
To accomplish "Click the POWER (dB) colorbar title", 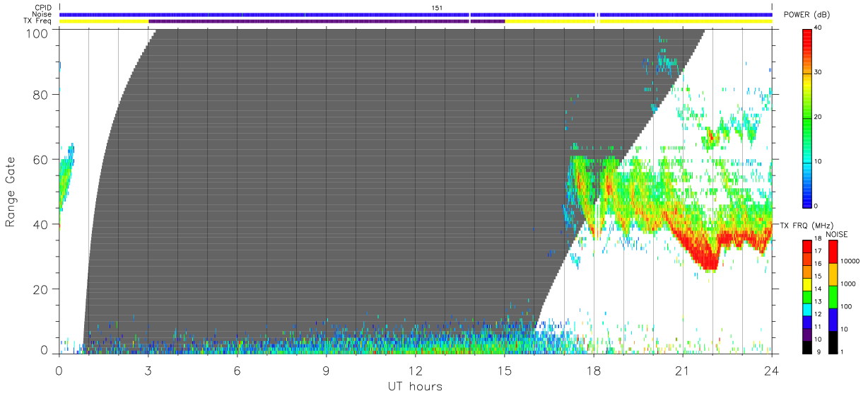I will (x=807, y=15).
